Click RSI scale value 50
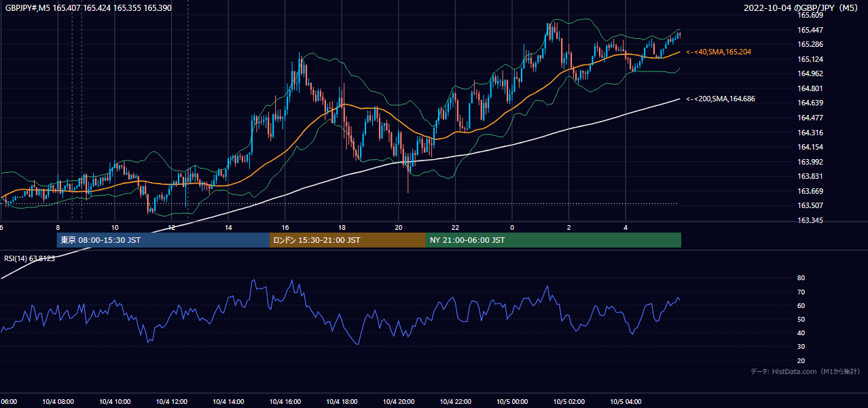The image size is (868, 408). (801, 319)
